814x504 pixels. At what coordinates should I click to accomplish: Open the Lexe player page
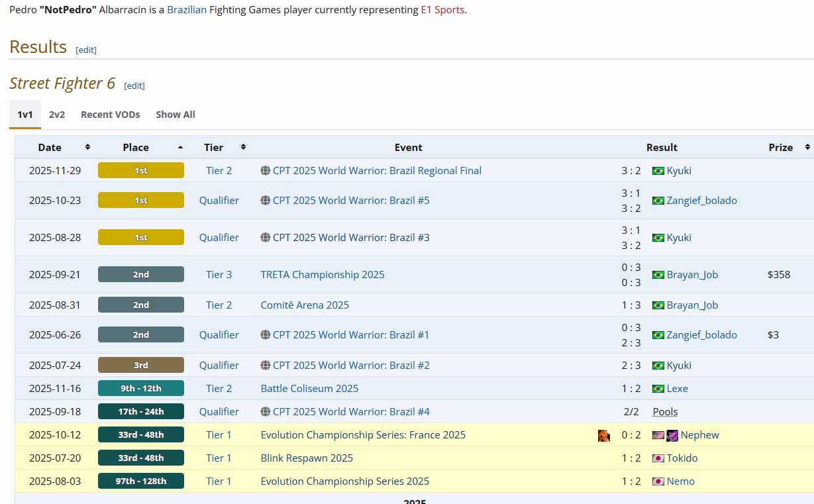point(678,388)
